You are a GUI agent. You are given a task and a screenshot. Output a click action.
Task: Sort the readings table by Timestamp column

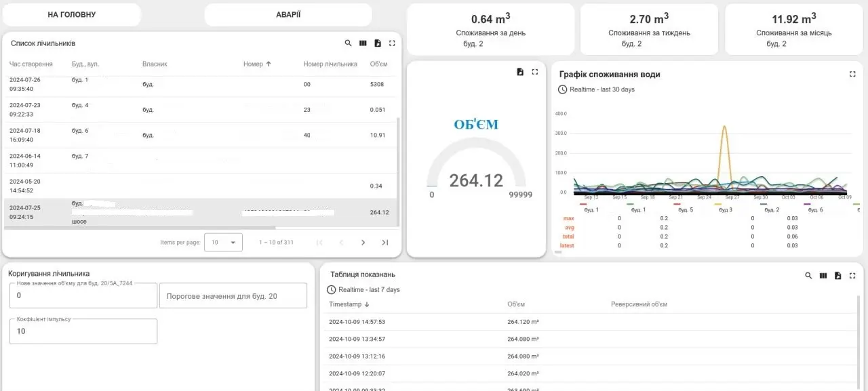pos(345,305)
